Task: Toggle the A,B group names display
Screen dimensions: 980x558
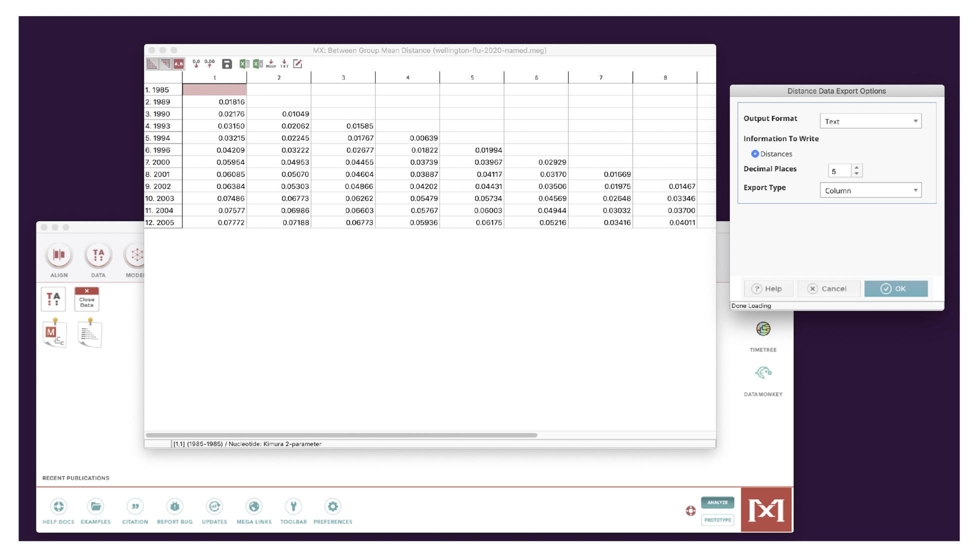Action: [x=179, y=63]
